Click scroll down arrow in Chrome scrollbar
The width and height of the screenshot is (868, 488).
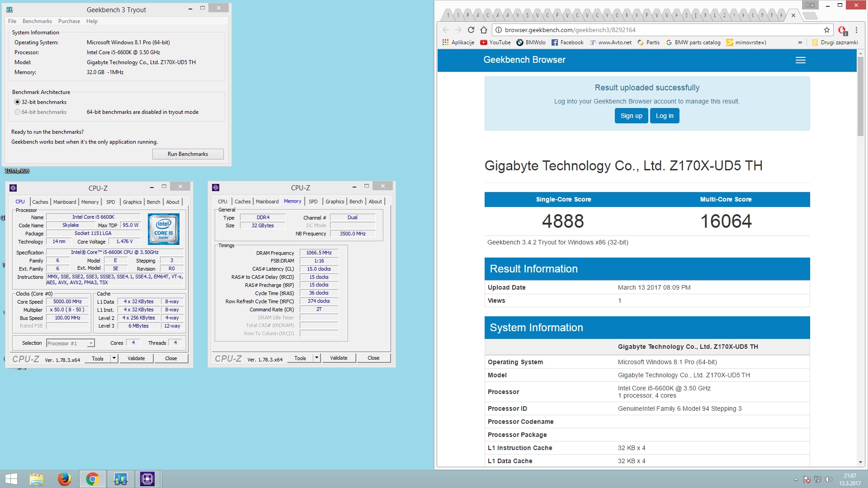860,462
